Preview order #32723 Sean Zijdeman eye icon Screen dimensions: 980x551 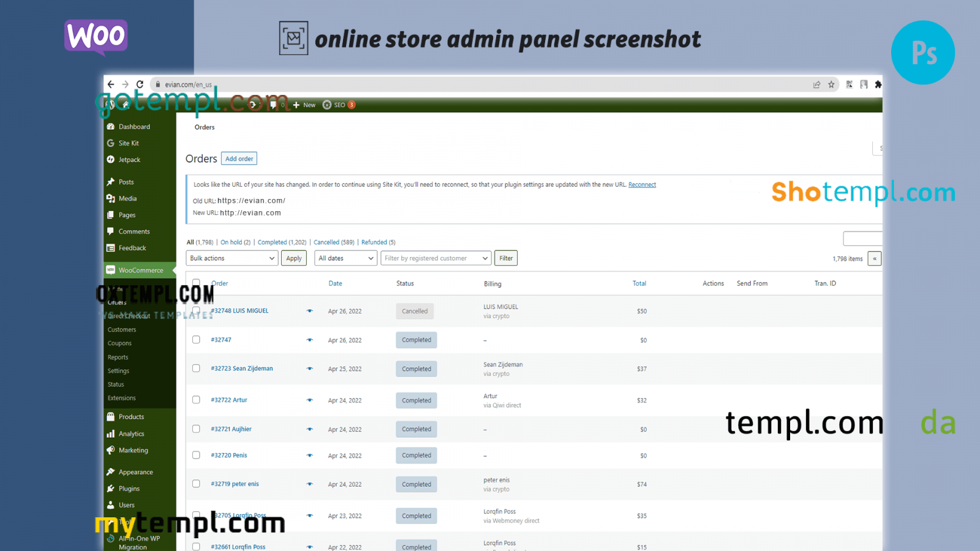coord(309,369)
